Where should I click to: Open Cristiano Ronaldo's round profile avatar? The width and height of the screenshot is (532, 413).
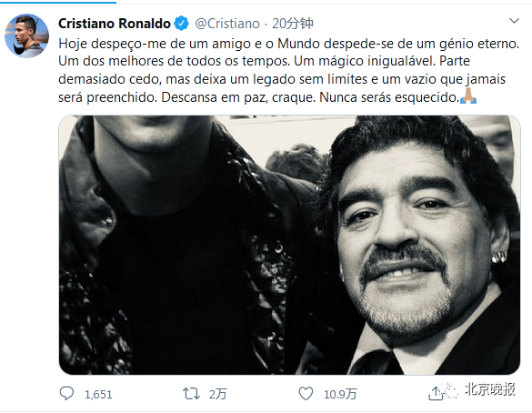click(x=26, y=35)
